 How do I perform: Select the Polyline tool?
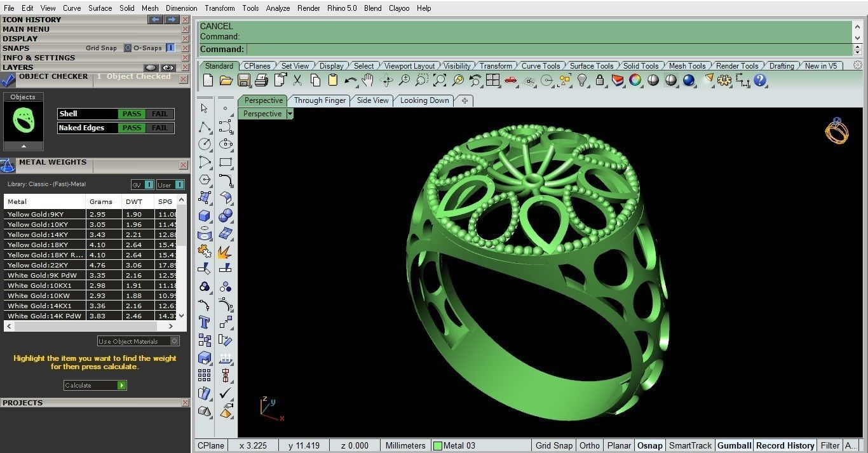pos(205,126)
